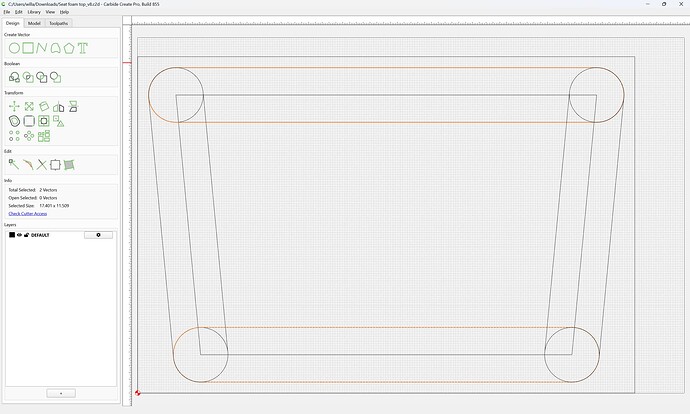Toggle visibility eye of DEFAULT layer

coord(19,235)
